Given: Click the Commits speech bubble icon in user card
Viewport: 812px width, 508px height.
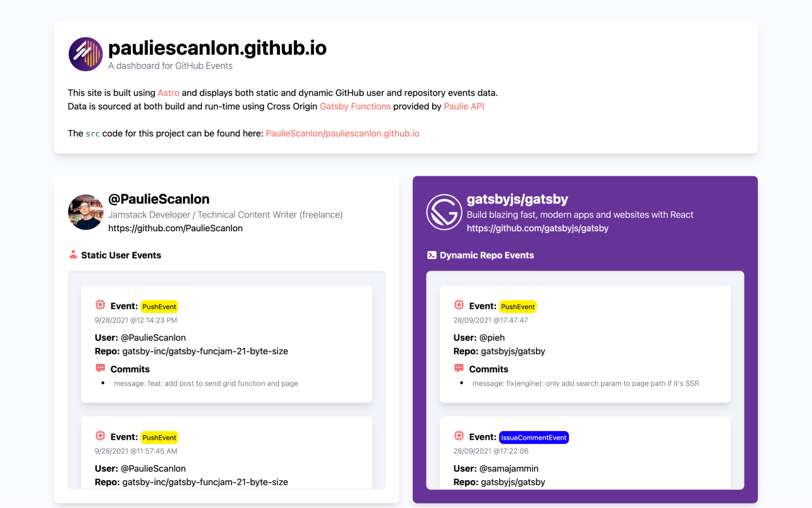Looking at the screenshot, I should click(x=100, y=368).
